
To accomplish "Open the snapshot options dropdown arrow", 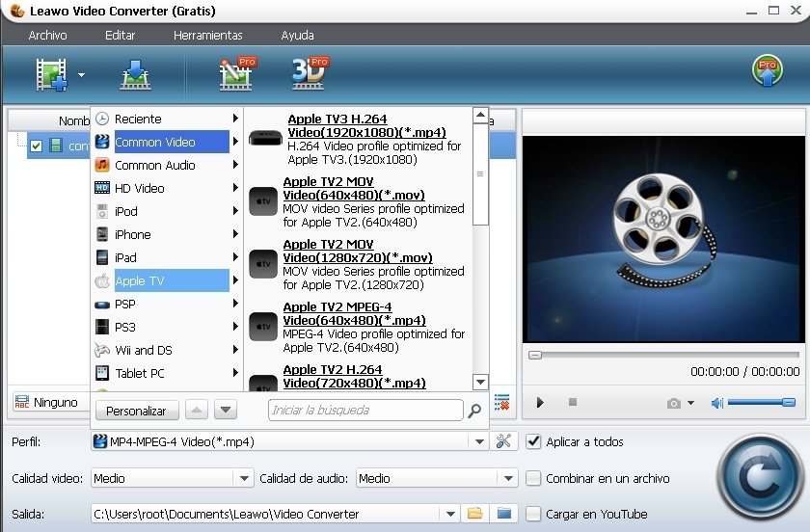I will pyautogui.click(x=690, y=403).
